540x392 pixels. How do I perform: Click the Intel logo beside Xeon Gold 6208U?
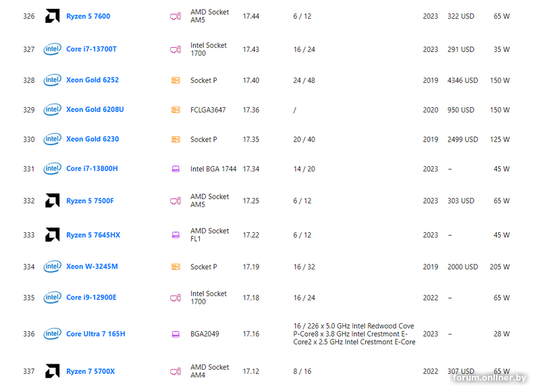coord(53,110)
